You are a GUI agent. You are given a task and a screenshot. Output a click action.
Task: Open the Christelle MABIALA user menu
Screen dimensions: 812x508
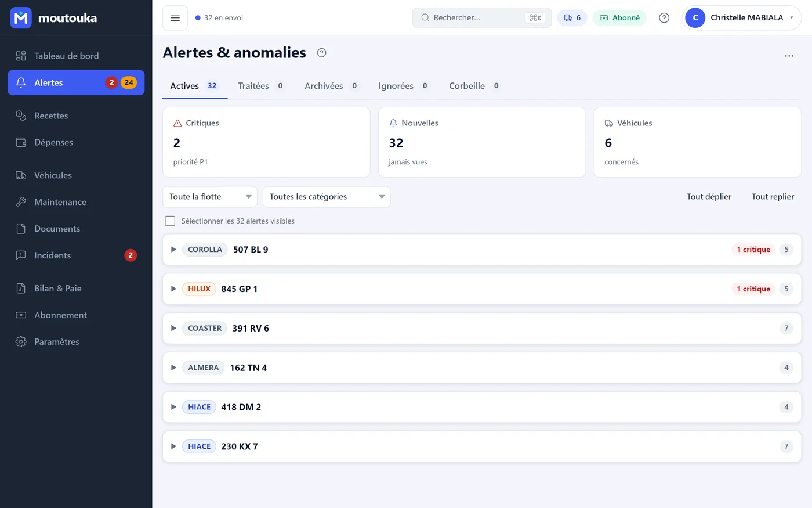tap(742, 18)
